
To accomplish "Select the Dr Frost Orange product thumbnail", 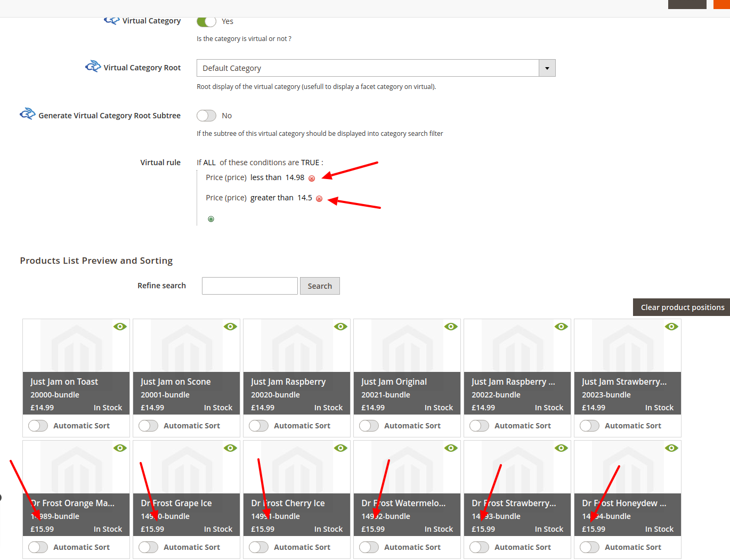I will coord(76,466).
